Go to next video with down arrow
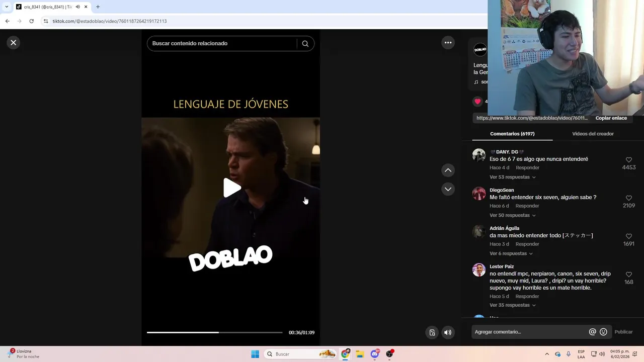Image resolution: width=644 pixels, height=362 pixels. 448,189
